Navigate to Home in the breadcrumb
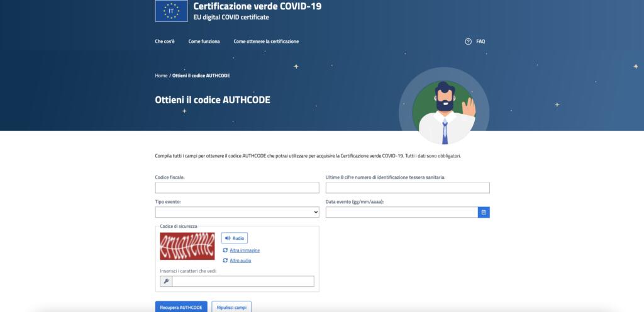 161,75
